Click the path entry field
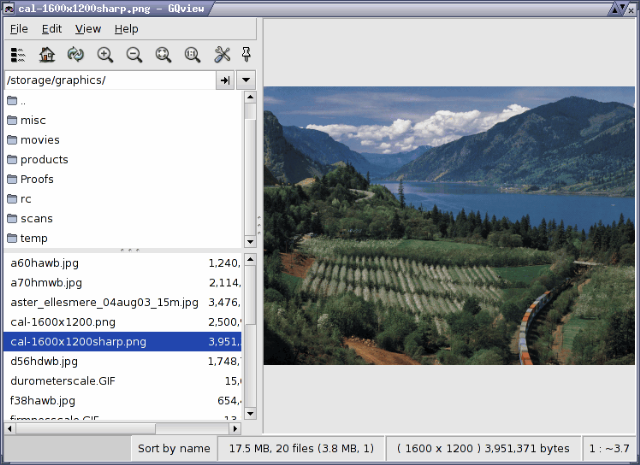 [108, 80]
